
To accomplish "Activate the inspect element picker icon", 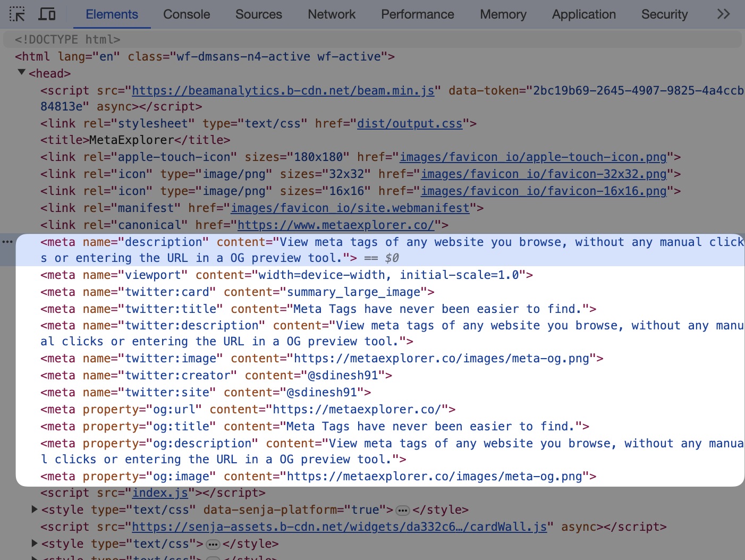I will (17, 14).
